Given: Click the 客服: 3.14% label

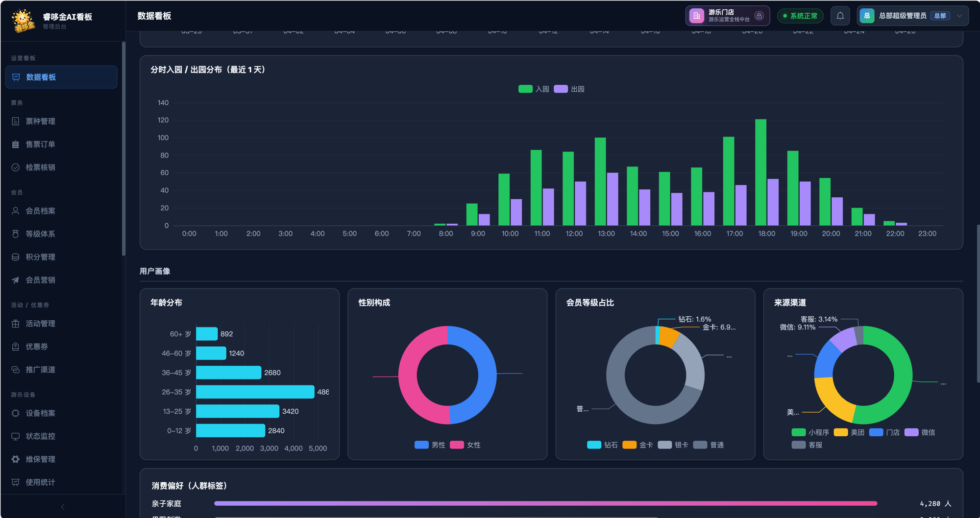Looking at the screenshot, I should pyautogui.click(x=819, y=319).
